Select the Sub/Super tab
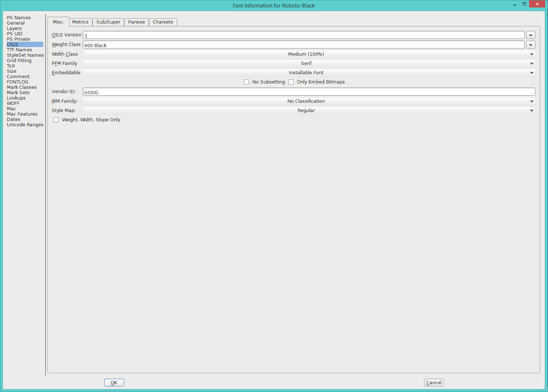 coord(108,22)
